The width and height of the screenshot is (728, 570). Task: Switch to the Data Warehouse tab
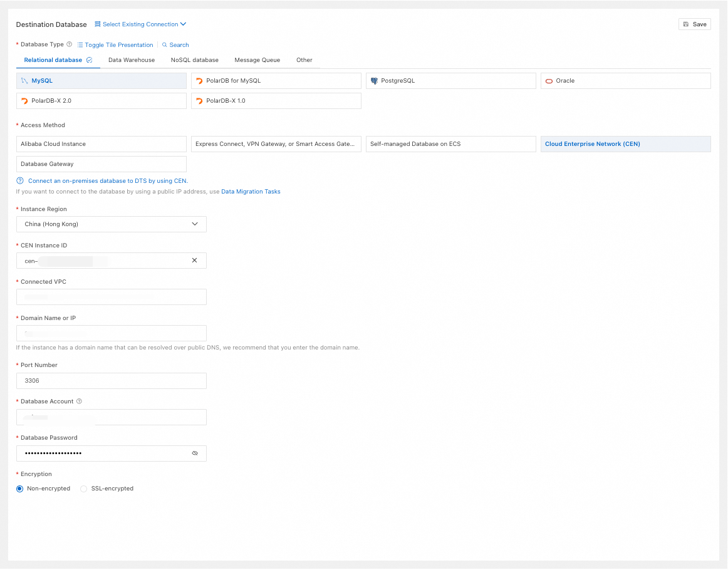132,60
